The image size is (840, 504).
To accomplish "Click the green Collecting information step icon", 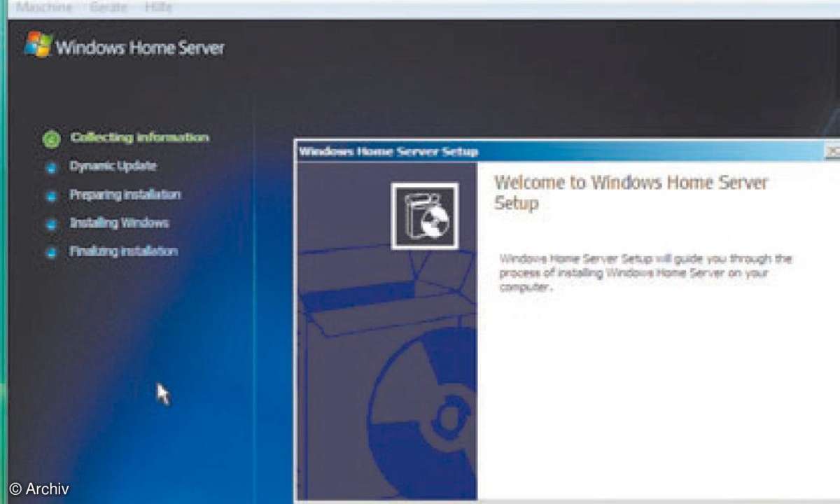I will (50, 139).
